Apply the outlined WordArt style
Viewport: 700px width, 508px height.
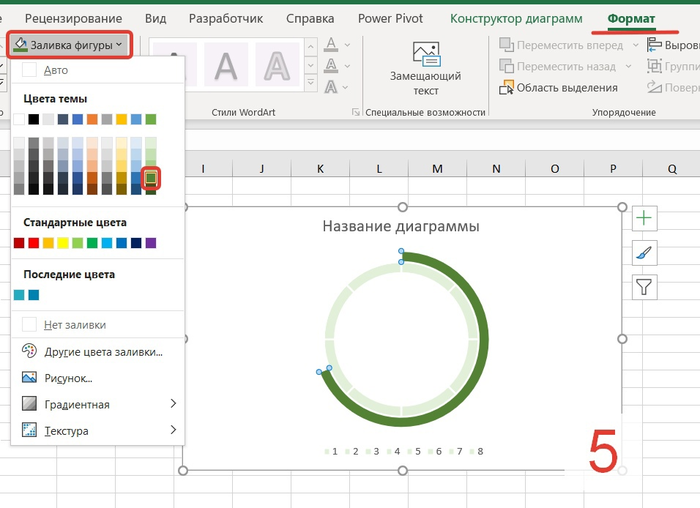coord(277,65)
